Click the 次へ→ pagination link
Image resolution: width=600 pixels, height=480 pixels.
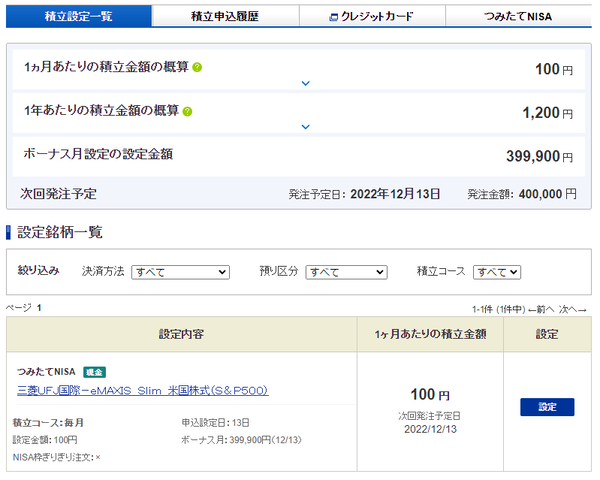point(572,309)
